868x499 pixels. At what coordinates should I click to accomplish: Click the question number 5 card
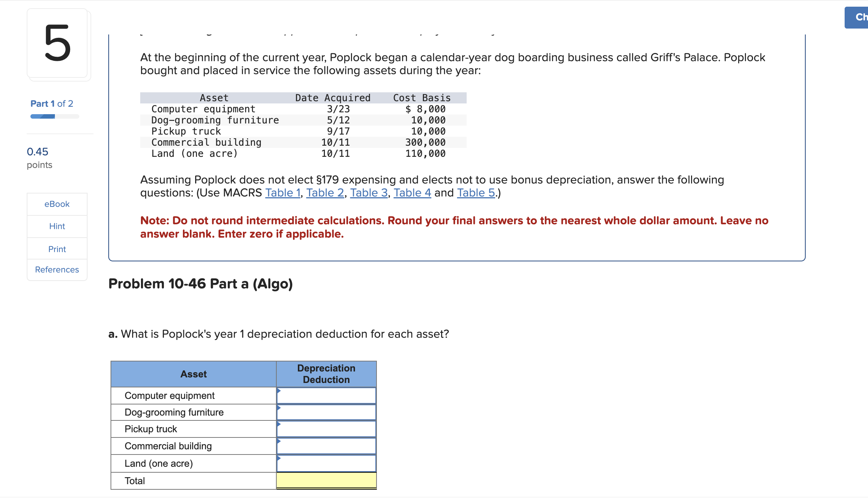click(57, 43)
